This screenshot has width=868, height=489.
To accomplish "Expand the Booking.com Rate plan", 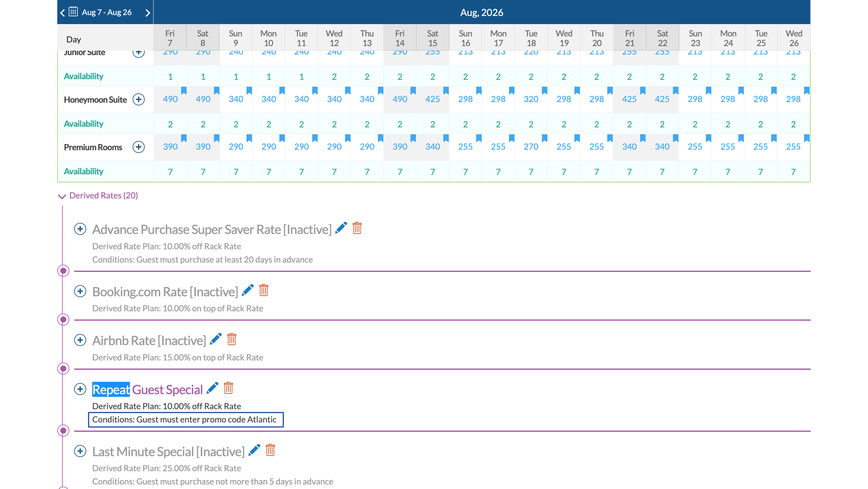I will 80,291.
